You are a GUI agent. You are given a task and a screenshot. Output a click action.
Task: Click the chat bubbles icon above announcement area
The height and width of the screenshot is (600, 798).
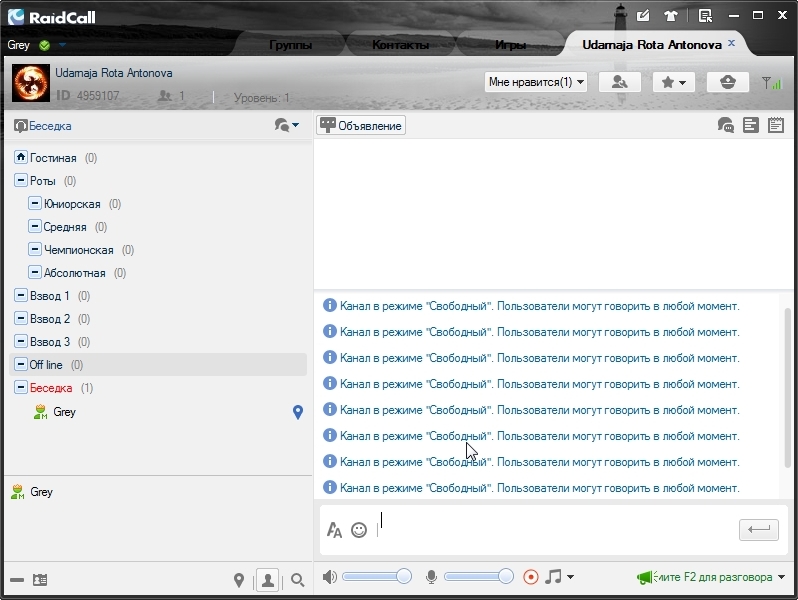point(725,125)
